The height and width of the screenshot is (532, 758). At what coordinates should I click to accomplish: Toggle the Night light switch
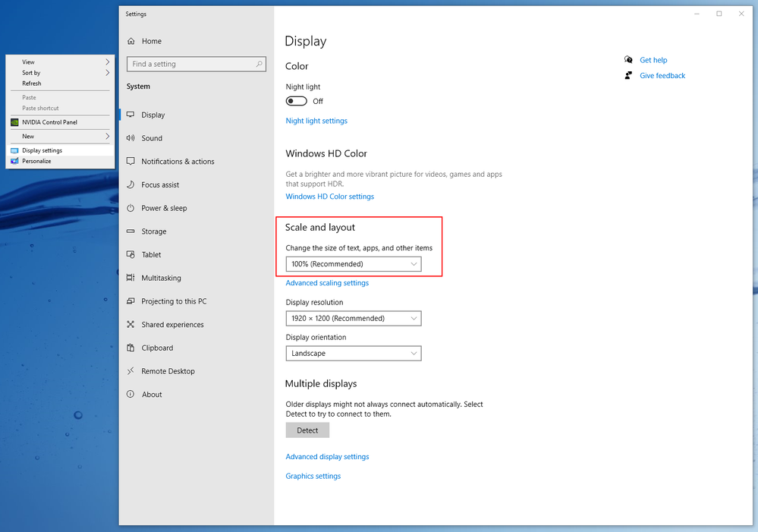(x=297, y=101)
